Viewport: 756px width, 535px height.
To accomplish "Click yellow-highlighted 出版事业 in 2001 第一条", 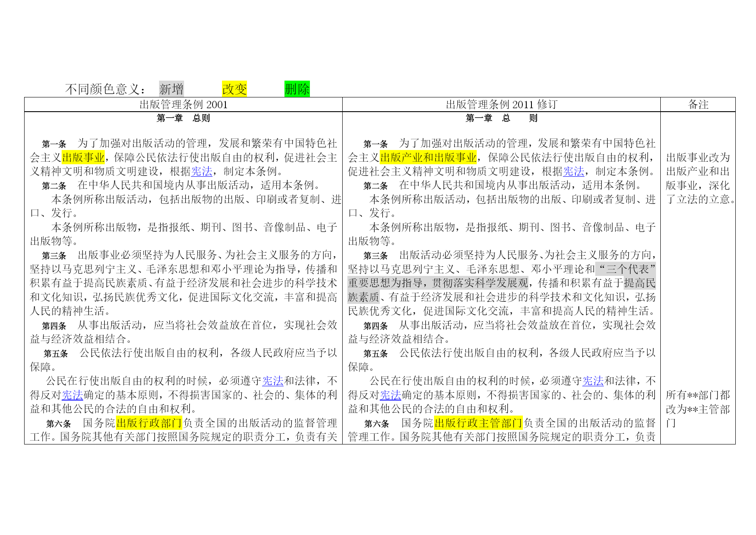I will pos(83,157).
